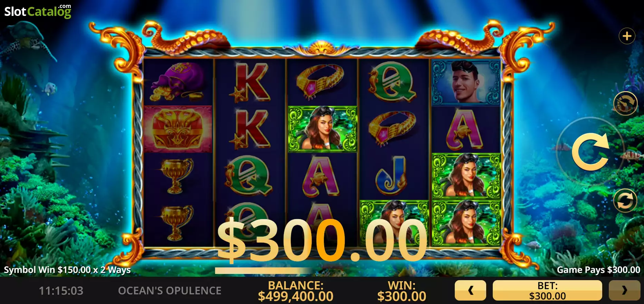
Task: Select the red treasure chest symbol
Action: coord(178,129)
